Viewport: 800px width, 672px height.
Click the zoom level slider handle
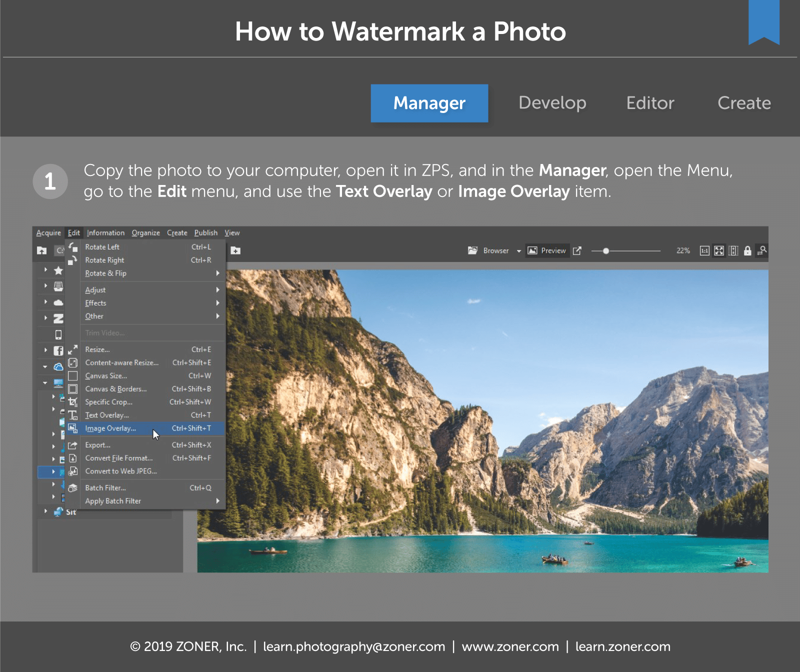pyautogui.click(x=605, y=251)
